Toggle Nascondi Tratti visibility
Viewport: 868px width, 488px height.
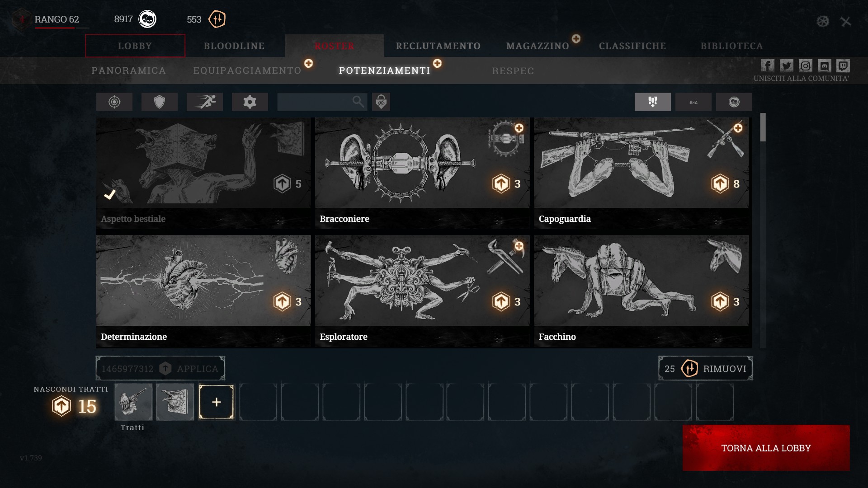click(x=71, y=389)
